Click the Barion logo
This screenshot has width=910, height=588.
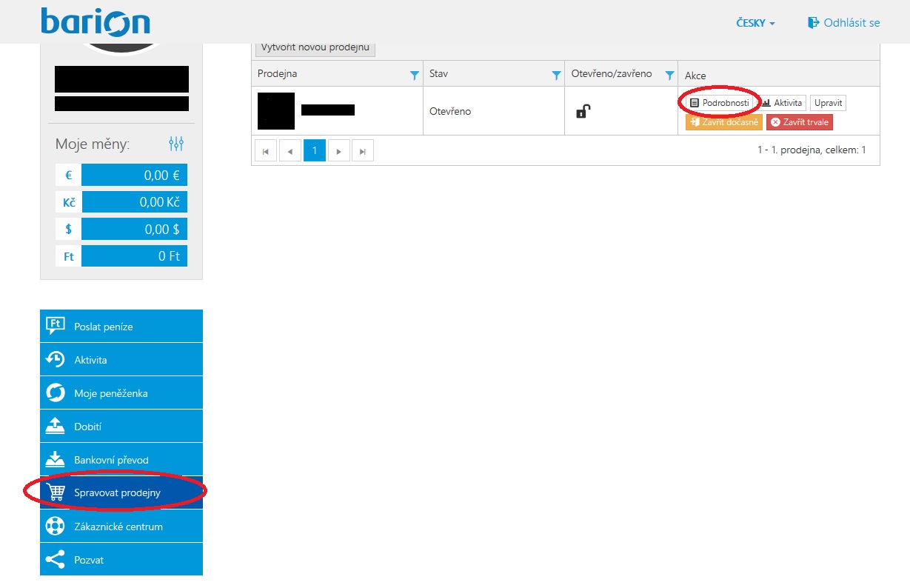point(96,22)
